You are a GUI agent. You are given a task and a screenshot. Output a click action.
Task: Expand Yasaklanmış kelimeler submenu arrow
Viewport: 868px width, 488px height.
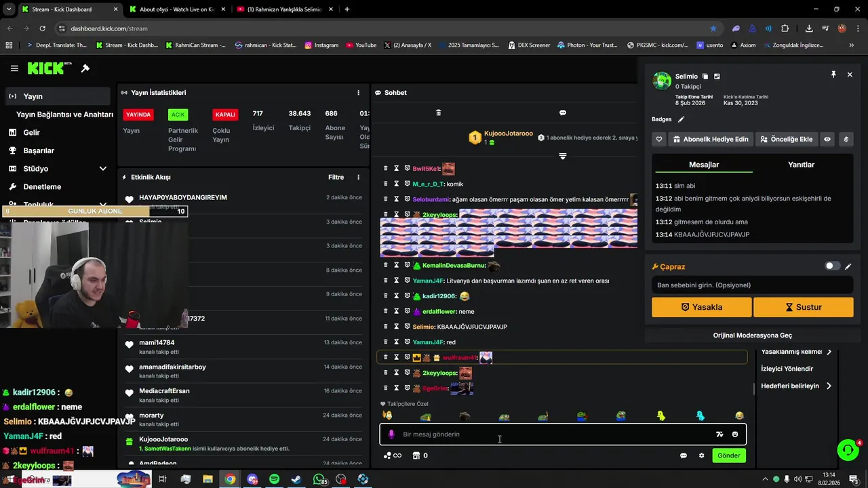pyautogui.click(x=829, y=352)
